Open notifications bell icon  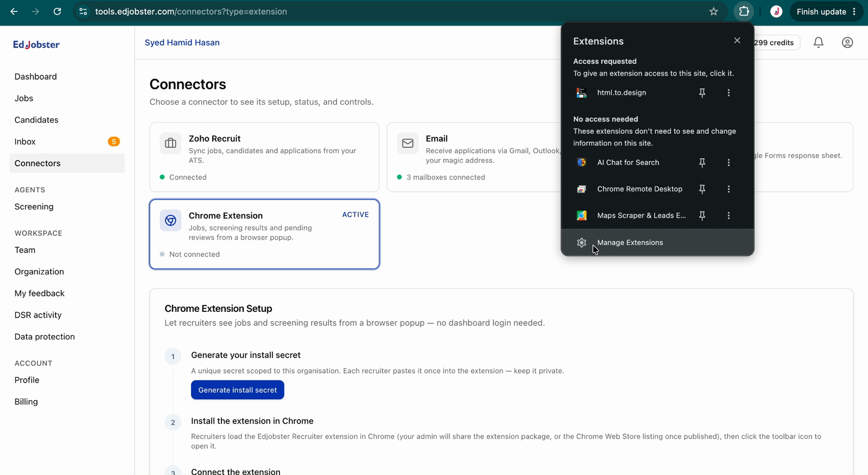pyautogui.click(x=819, y=42)
